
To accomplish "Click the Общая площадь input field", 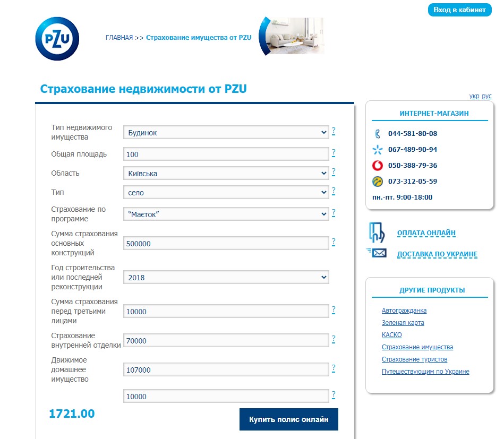I will pyautogui.click(x=226, y=154).
